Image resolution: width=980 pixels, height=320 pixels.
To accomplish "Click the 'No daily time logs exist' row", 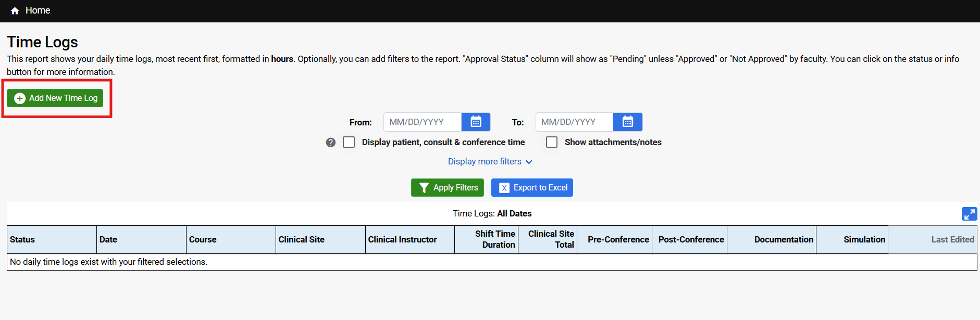I will click(x=492, y=262).
